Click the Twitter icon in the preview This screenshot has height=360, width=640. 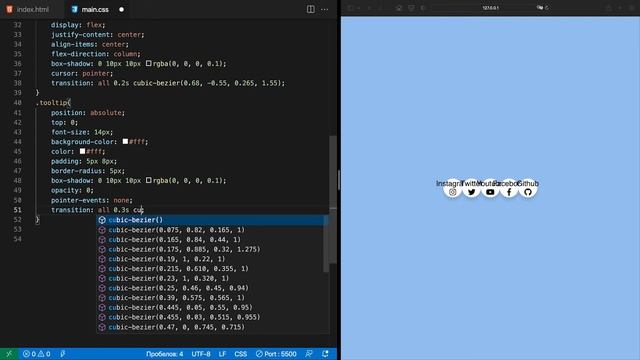point(471,192)
